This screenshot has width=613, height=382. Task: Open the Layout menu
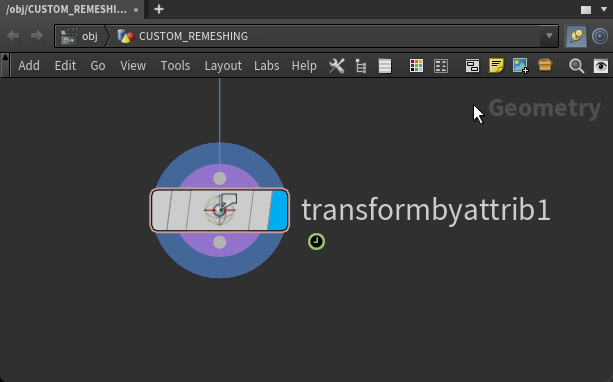(223, 66)
